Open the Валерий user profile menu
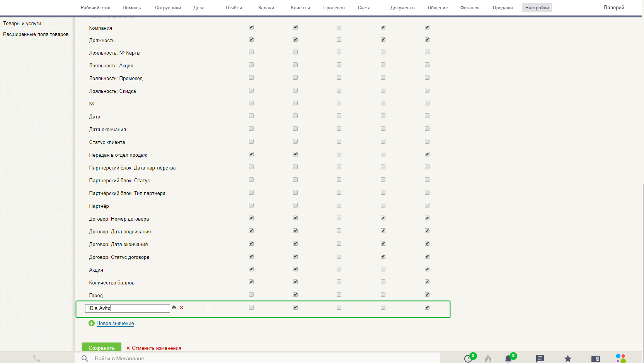 (x=614, y=7)
